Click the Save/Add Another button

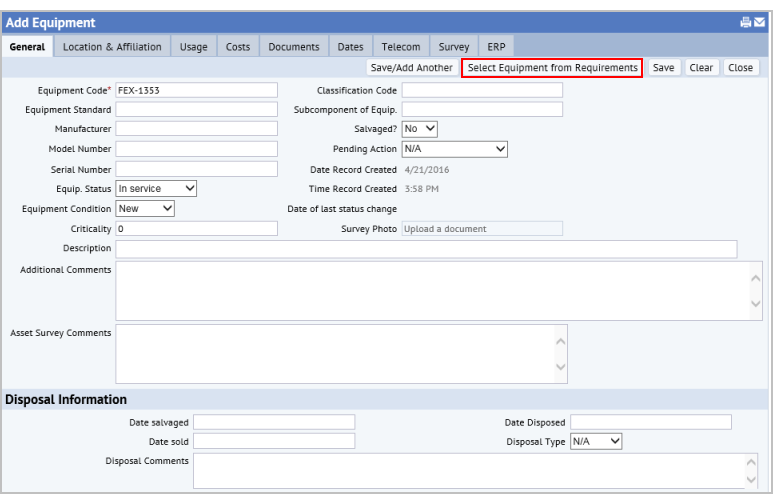coord(411,68)
